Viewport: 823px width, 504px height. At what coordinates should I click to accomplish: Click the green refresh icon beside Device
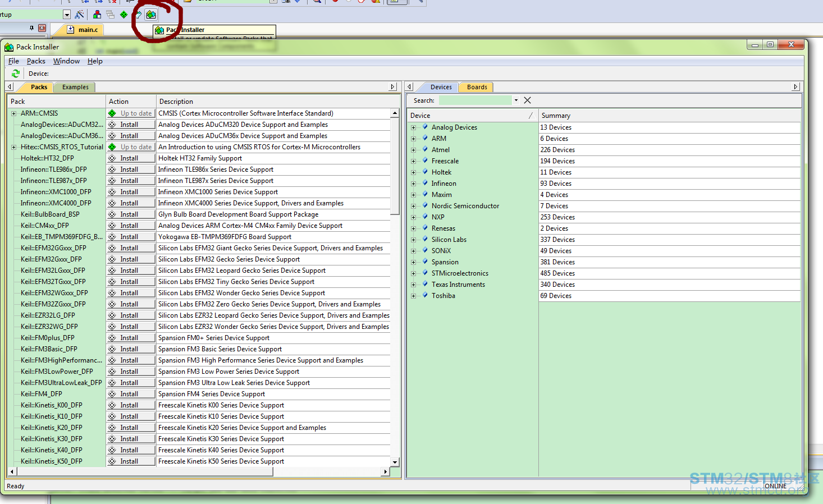(x=16, y=74)
